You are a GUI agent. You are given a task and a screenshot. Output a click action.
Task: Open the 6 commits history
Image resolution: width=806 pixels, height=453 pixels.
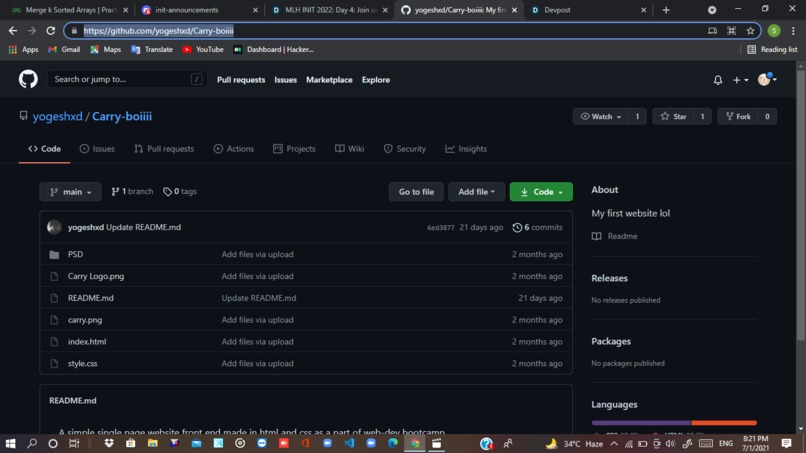coord(538,227)
